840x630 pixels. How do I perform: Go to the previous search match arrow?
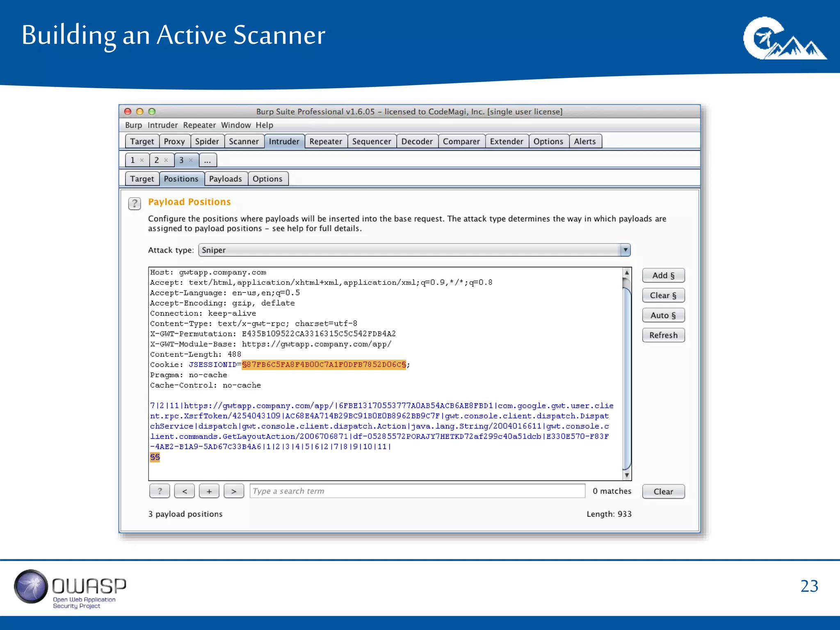pyautogui.click(x=185, y=491)
